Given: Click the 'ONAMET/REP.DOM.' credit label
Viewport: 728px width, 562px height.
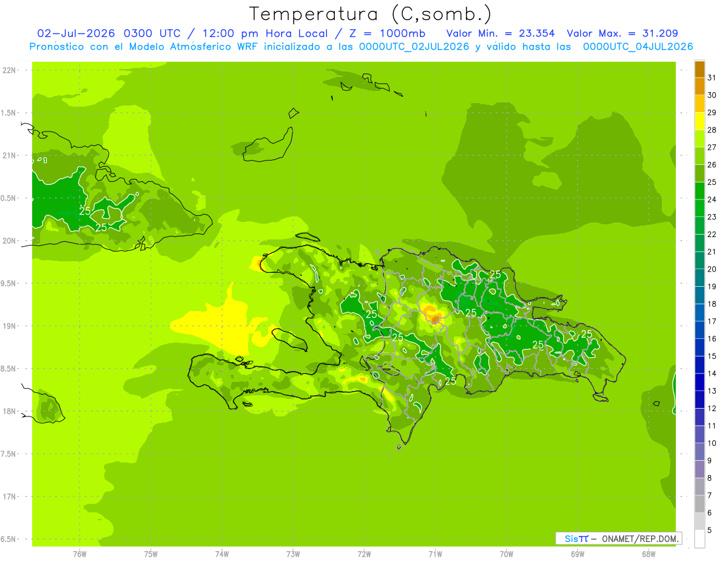Looking at the screenshot, I should tap(641, 538).
